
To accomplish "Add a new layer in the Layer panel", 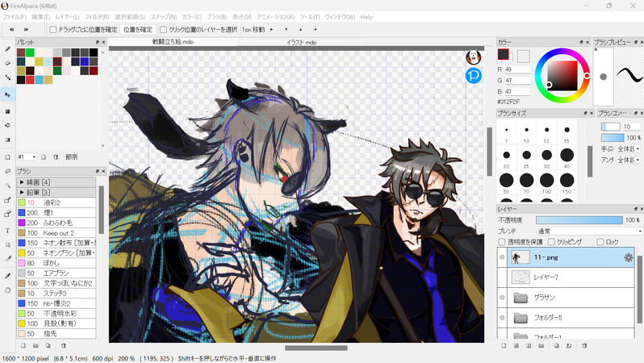I will click(504, 346).
